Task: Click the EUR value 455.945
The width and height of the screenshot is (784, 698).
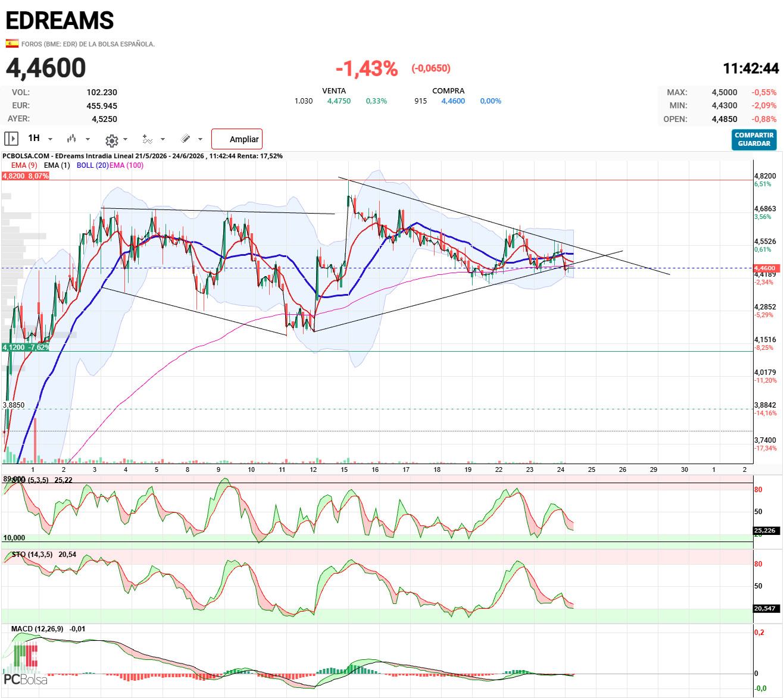Action: (102, 106)
